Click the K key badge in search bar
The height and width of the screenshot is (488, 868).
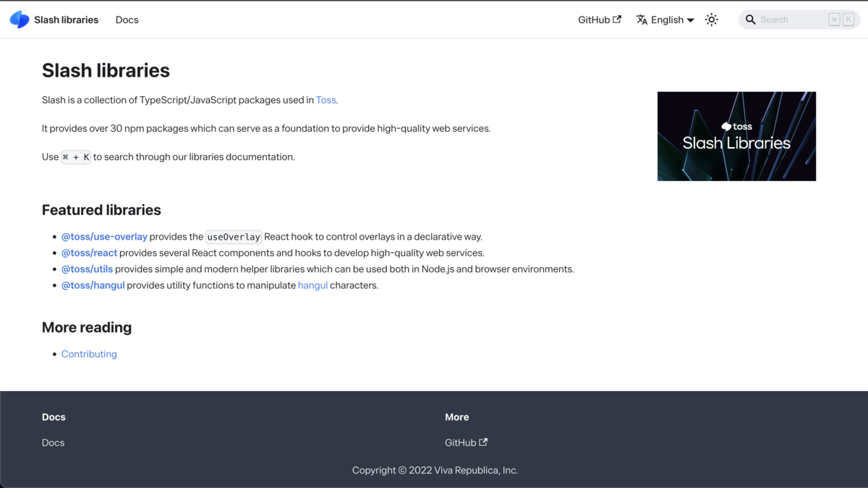click(x=847, y=20)
